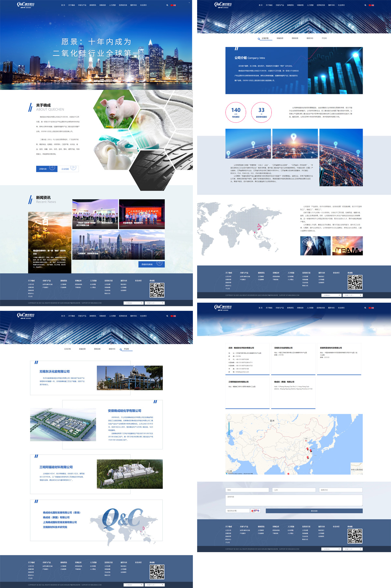391x588 pixels.
Task: Submit the form with the 提交信息 button
Action: tap(314, 511)
